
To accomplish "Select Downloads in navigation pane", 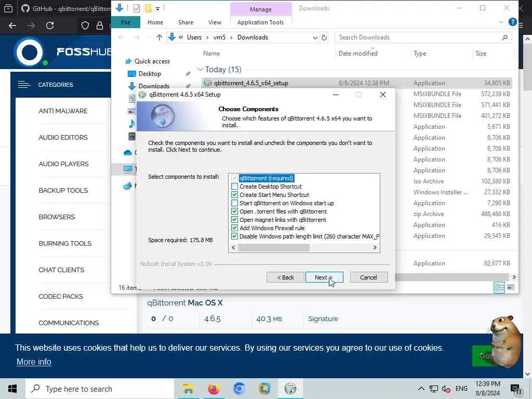I will coord(154,86).
